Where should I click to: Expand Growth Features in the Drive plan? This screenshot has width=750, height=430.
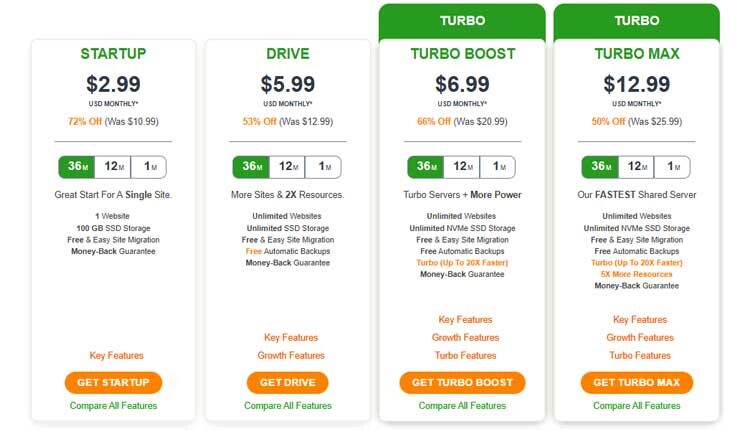coord(293,355)
